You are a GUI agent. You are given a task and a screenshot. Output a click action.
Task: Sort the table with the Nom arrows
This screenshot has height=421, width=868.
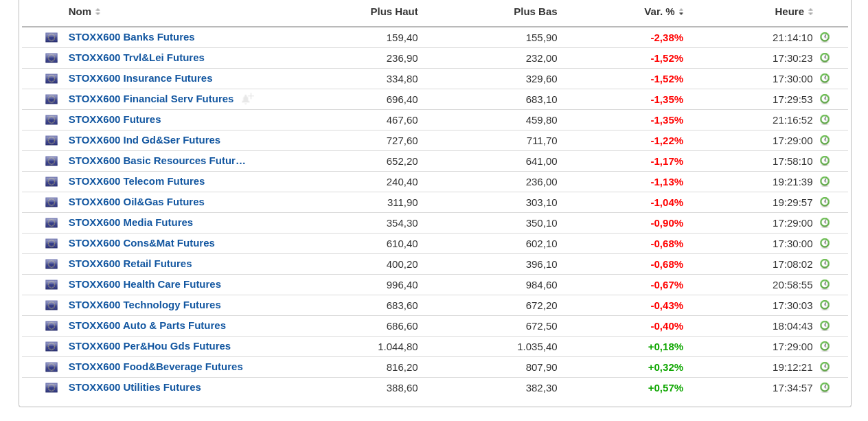point(98,12)
